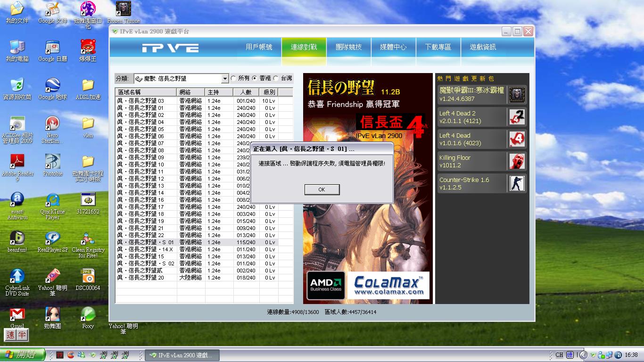Select the 香港 region radio button

[255, 78]
